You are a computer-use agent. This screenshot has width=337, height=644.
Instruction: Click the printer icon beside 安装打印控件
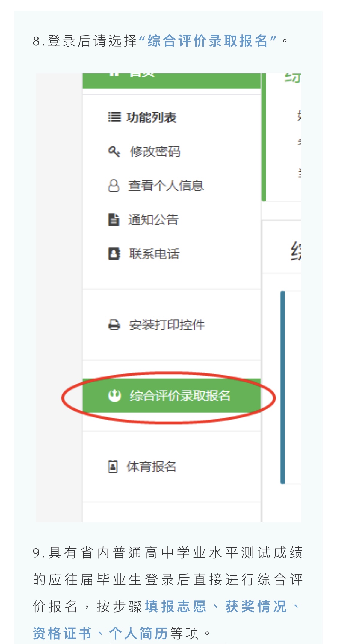[x=114, y=325]
